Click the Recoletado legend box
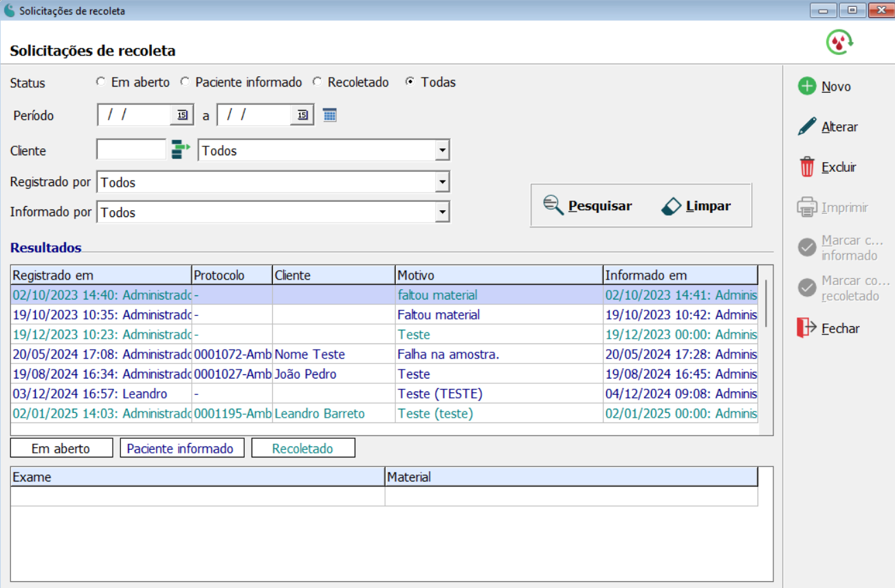This screenshot has width=895, height=588. [303, 449]
